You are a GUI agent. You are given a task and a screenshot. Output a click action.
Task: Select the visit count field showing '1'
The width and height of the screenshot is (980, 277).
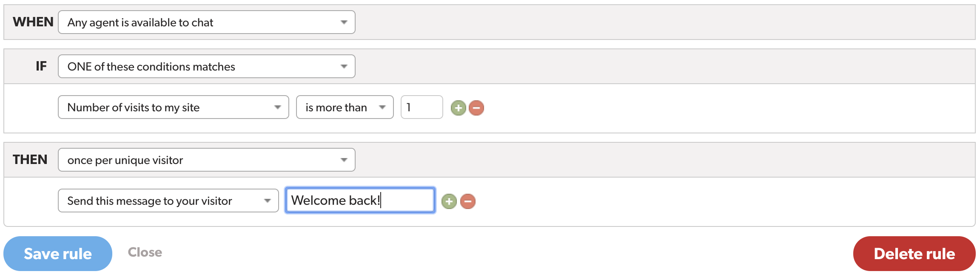(x=421, y=107)
